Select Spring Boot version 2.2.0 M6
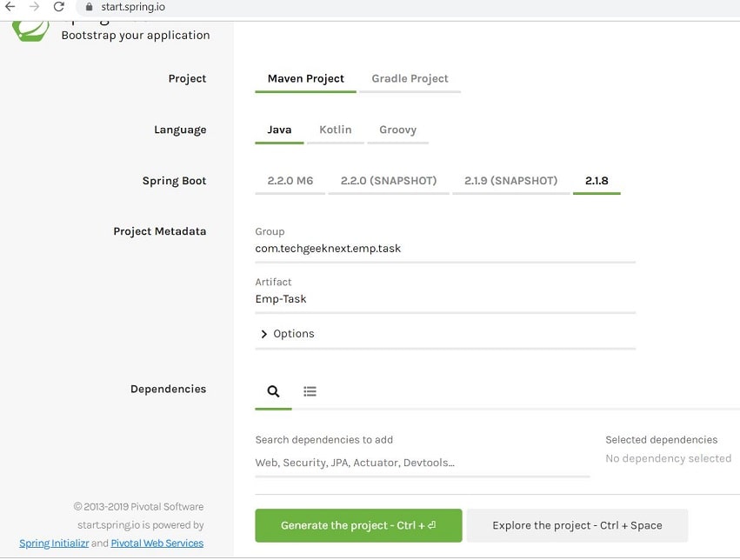The width and height of the screenshot is (740, 560). (290, 181)
